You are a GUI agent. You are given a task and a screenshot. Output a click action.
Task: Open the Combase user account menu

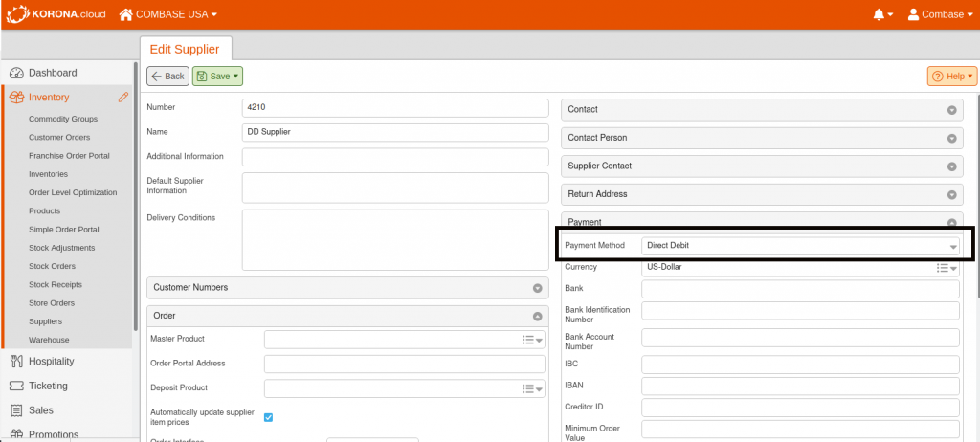[940, 14]
